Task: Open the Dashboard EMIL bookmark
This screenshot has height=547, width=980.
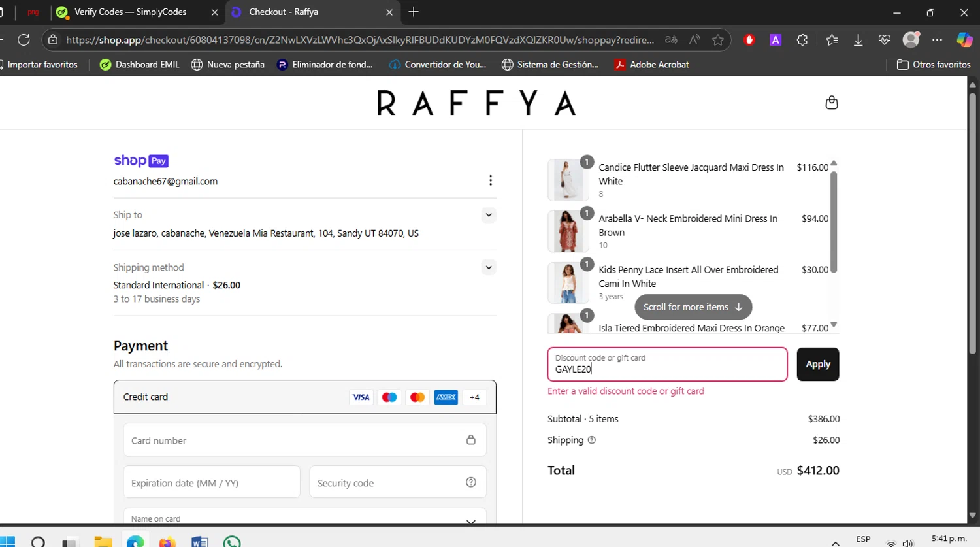Action: click(x=139, y=64)
